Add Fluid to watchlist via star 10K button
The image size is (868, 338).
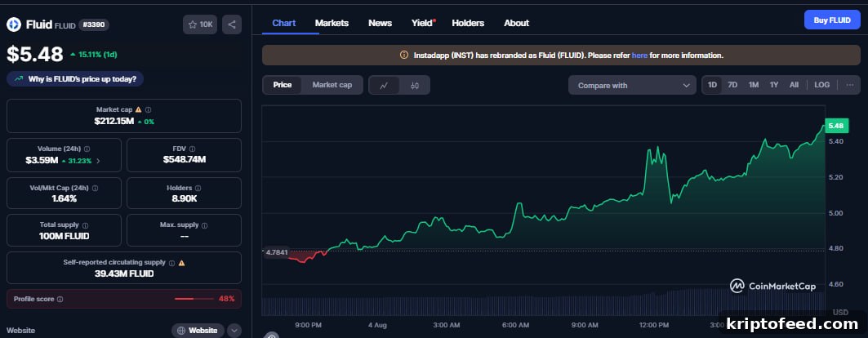coord(200,24)
